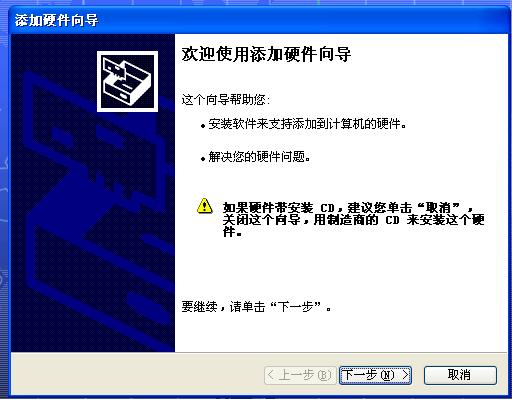
Task: Click the greyed-out 上一步(B) button
Action: coord(300,375)
